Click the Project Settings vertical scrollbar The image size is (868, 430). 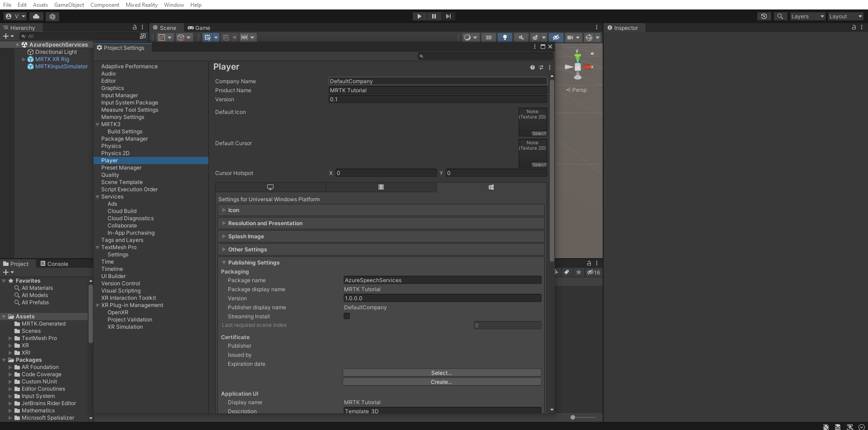[552, 171]
